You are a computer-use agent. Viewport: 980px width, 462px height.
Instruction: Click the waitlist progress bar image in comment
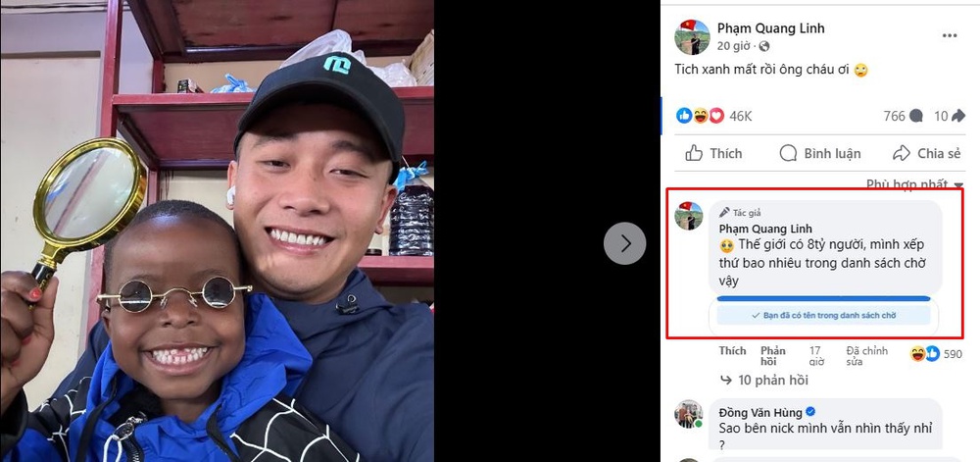click(824, 315)
